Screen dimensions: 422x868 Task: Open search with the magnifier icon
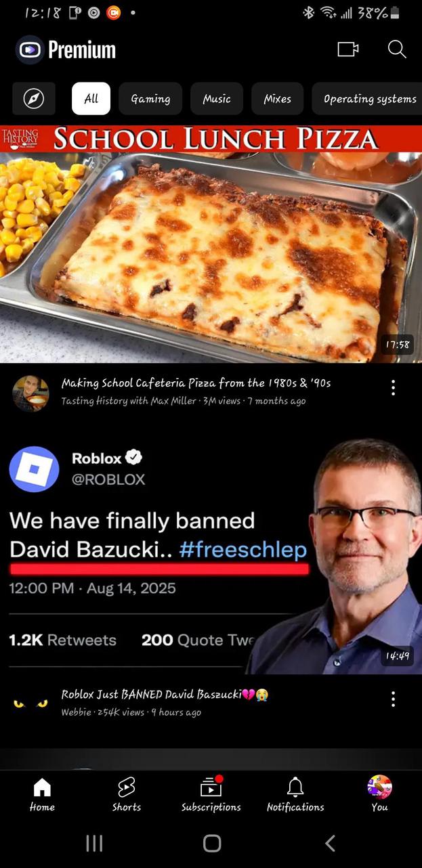coord(397,49)
